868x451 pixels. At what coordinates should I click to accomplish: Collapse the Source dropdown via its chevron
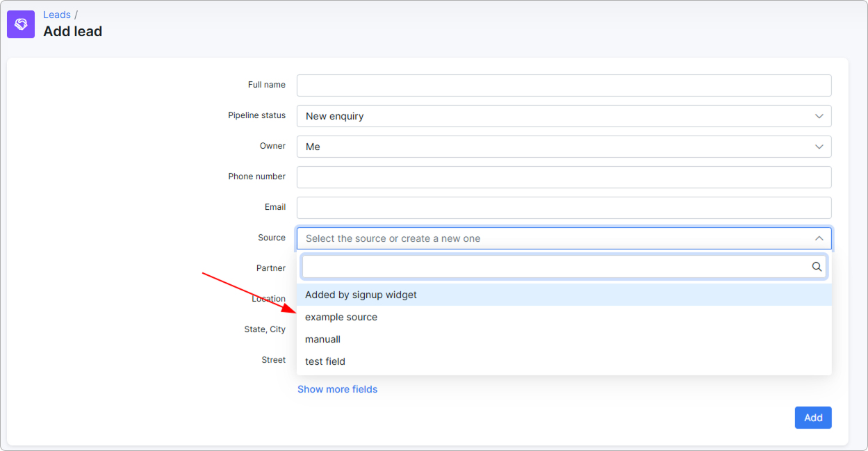click(x=819, y=238)
